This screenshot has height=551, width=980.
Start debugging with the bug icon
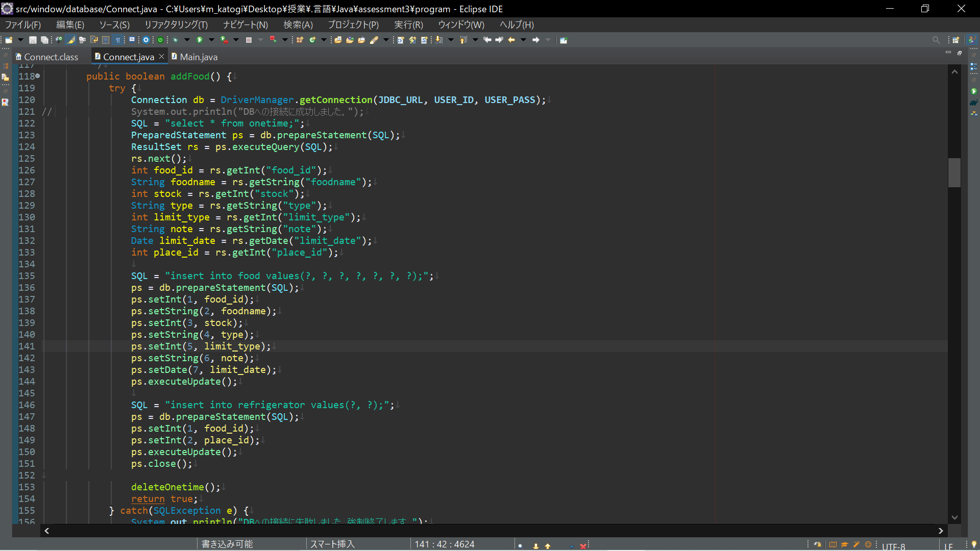point(175,40)
